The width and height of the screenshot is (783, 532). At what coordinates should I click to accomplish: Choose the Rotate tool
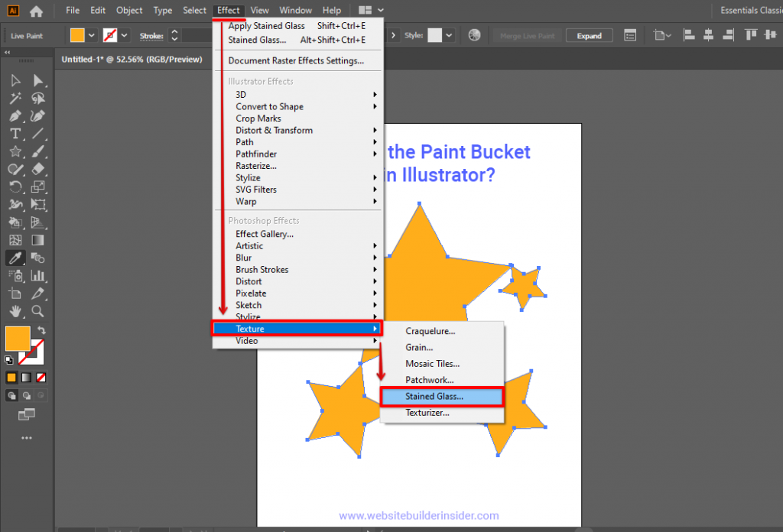coord(15,187)
